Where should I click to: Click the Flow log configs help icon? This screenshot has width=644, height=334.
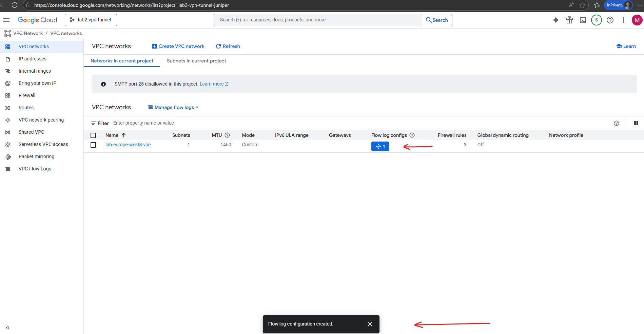point(412,135)
